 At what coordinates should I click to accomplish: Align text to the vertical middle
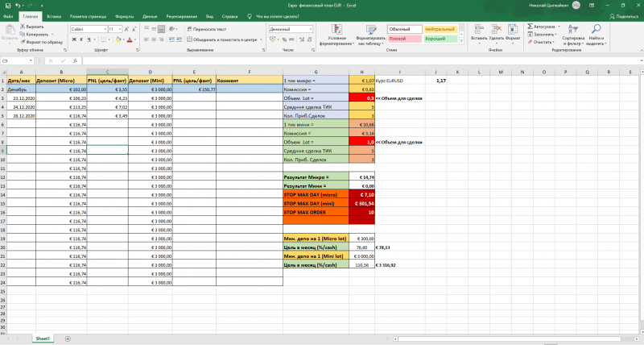click(154, 29)
